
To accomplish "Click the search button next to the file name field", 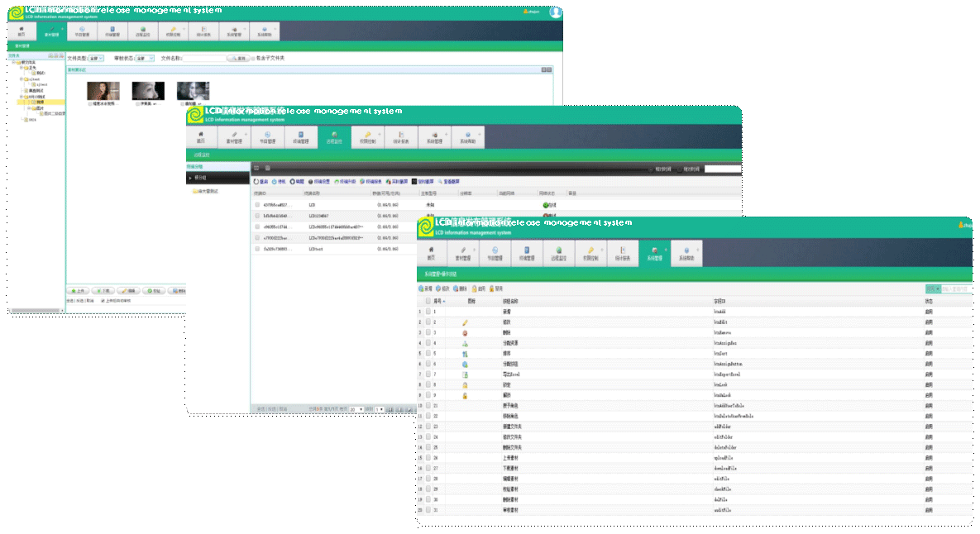I will 238,59.
